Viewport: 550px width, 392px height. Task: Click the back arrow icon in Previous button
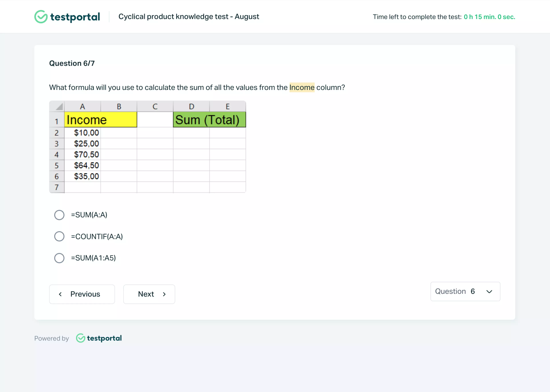(60, 294)
